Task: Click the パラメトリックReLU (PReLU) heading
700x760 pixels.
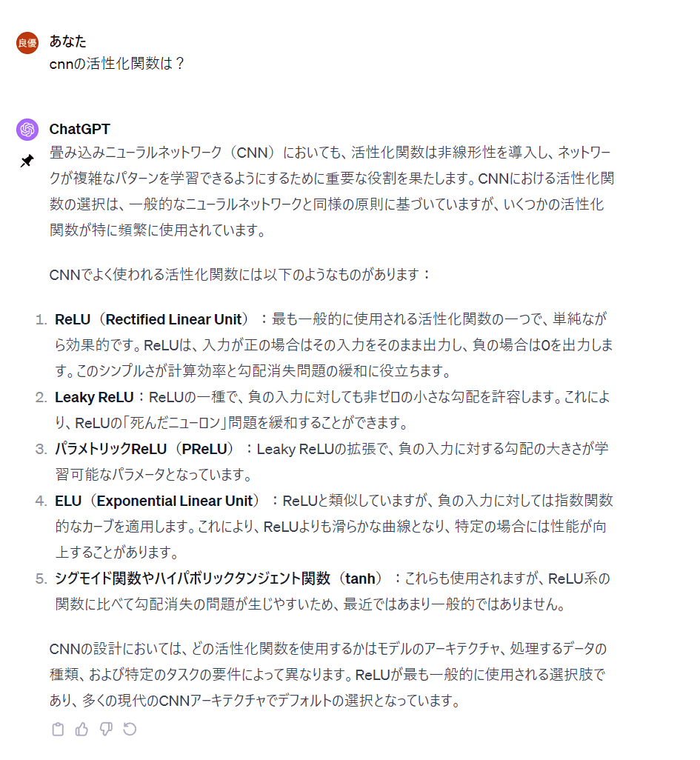Action: tap(144, 449)
